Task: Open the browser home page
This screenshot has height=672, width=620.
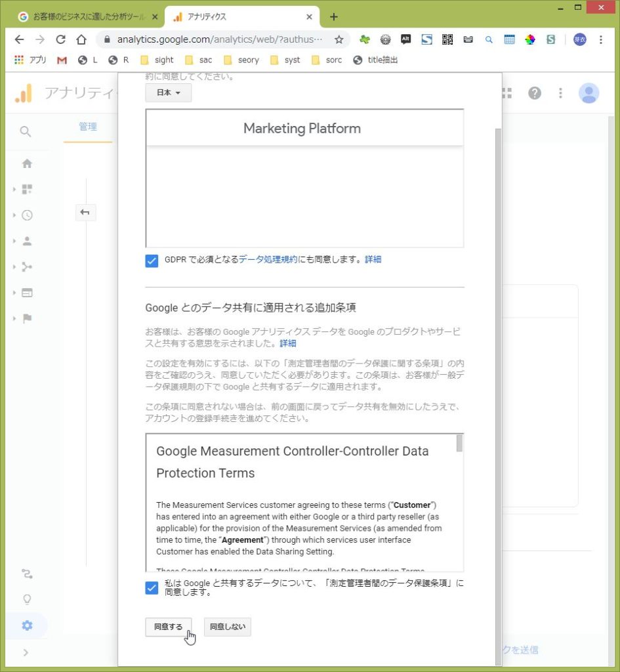Action: click(81, 40)
